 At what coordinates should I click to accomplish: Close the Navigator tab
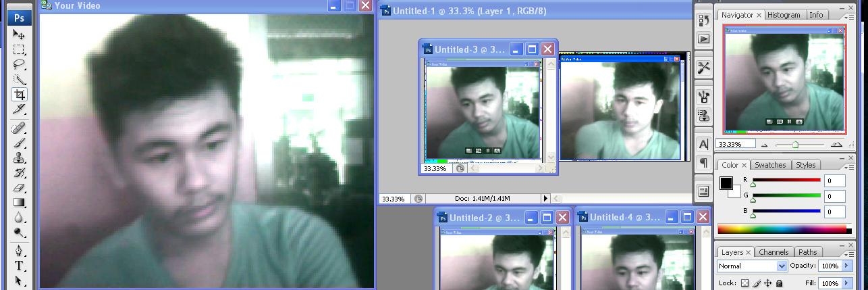coord(759,15)
